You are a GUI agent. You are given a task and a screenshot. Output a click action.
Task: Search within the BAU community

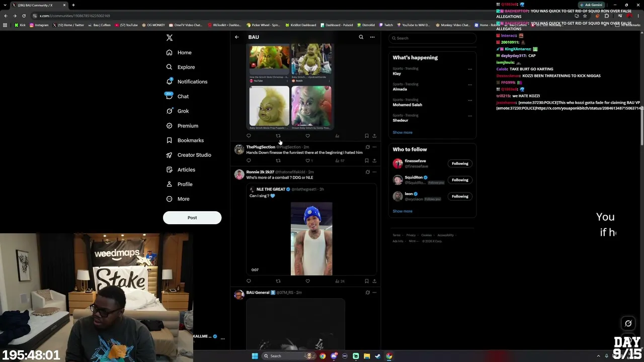coord(361,37)
